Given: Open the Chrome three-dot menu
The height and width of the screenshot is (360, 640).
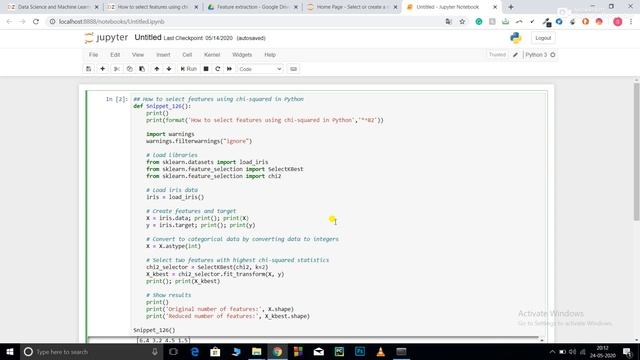Looking at the screenshot, I should 631,22.
